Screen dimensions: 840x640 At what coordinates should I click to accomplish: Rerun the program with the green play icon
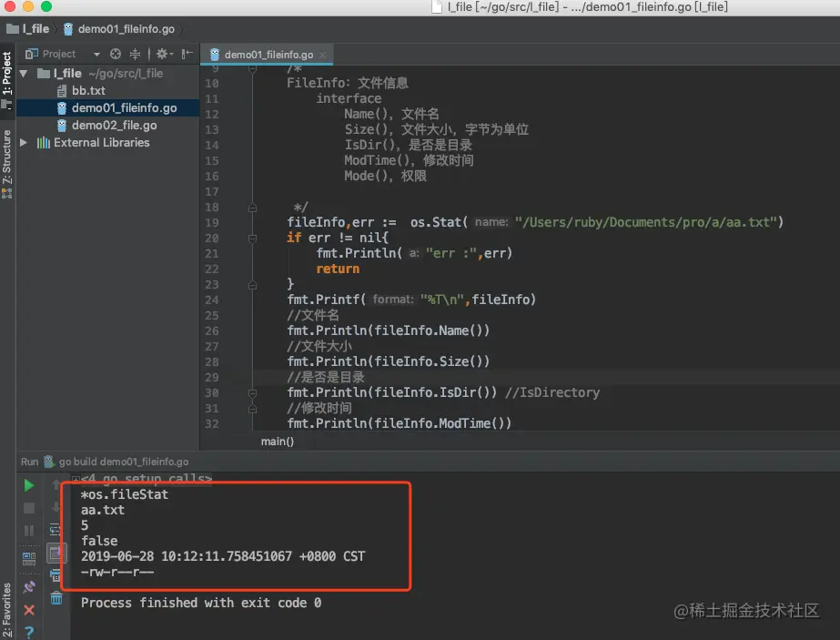click(x=29, y=485)
